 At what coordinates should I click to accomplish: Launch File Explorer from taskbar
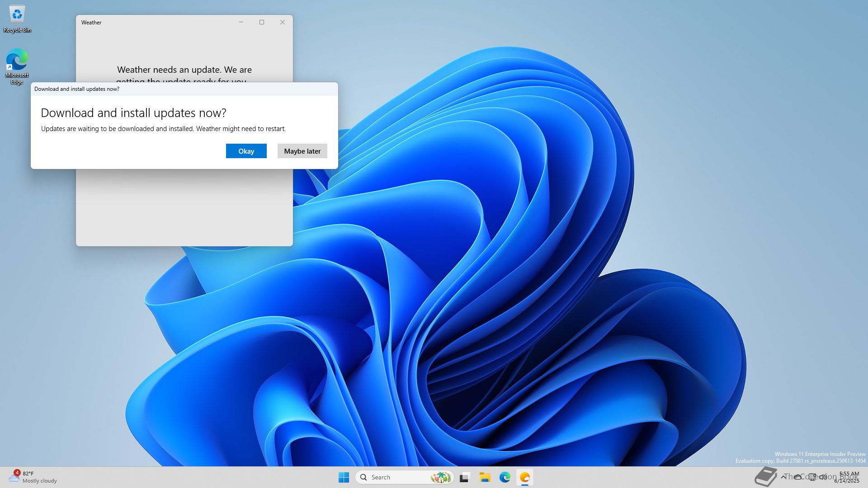485,477
